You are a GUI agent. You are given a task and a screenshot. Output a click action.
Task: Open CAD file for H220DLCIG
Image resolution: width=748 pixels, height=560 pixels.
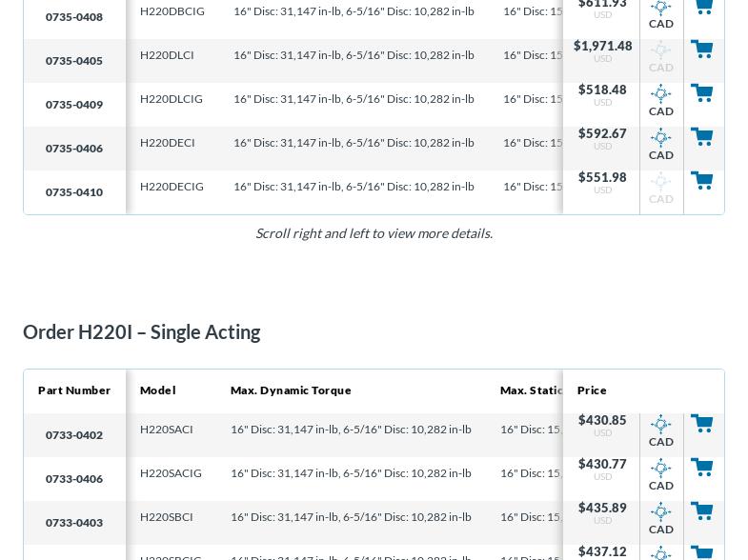660,101
